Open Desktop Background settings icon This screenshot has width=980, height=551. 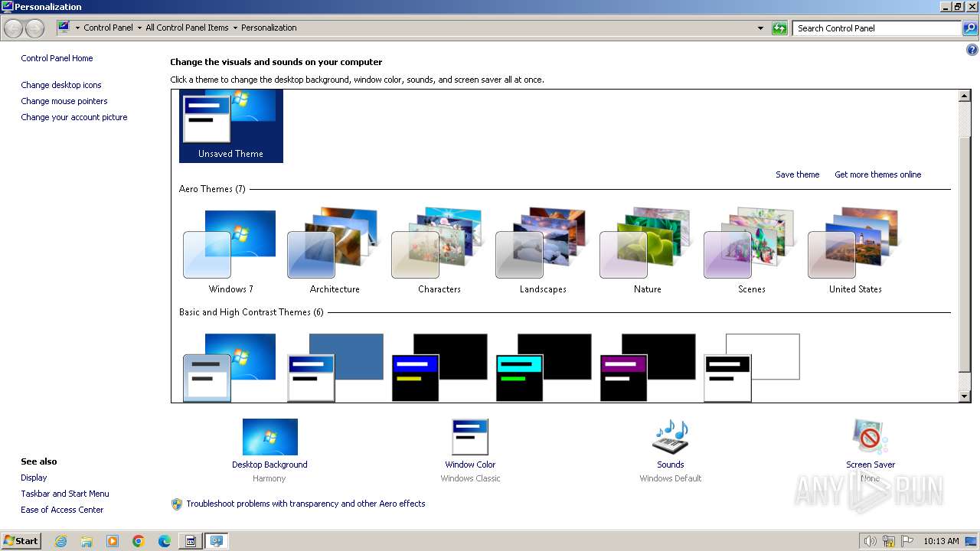(x=269, y=437)
